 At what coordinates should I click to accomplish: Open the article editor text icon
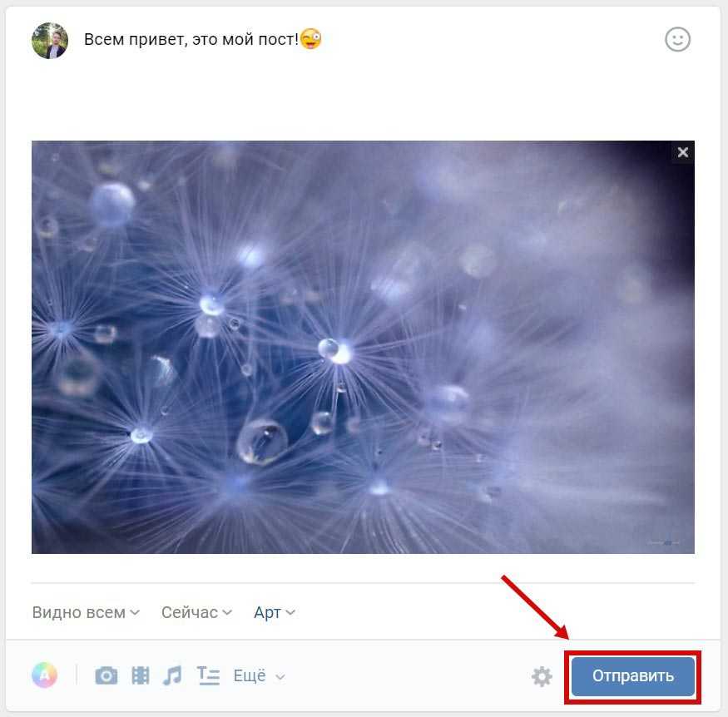coord(208,675)
